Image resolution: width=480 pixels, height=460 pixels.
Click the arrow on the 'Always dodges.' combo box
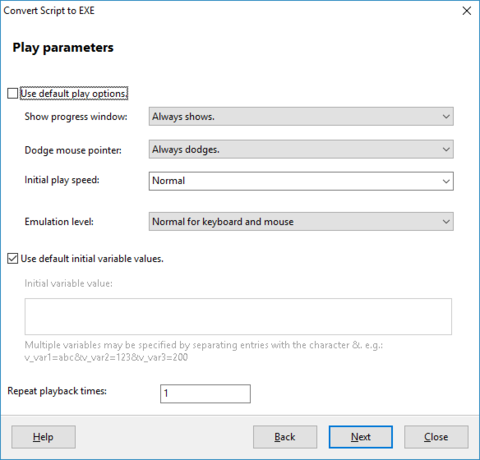pos(446,149)
